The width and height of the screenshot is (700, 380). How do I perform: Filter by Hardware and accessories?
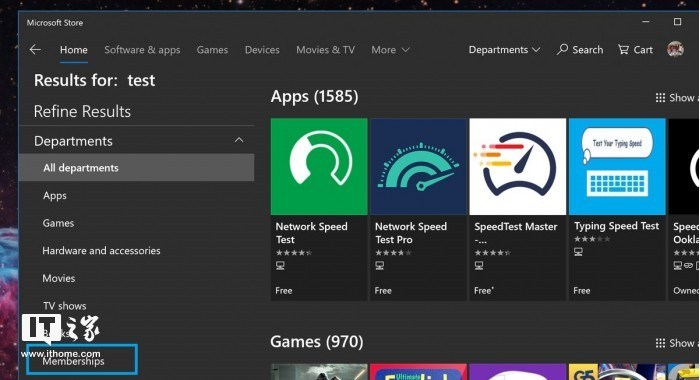click(101, 251)
